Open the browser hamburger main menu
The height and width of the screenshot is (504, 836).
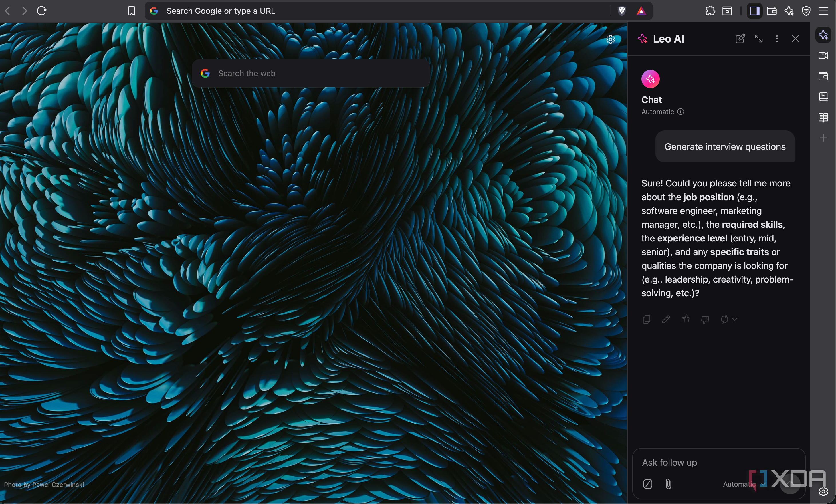[823, 11]
